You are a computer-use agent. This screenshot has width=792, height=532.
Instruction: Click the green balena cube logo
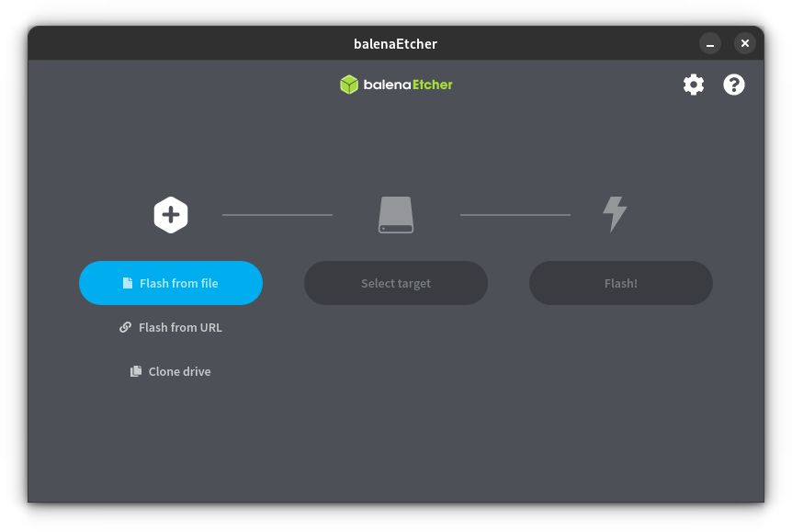(349, 85)
